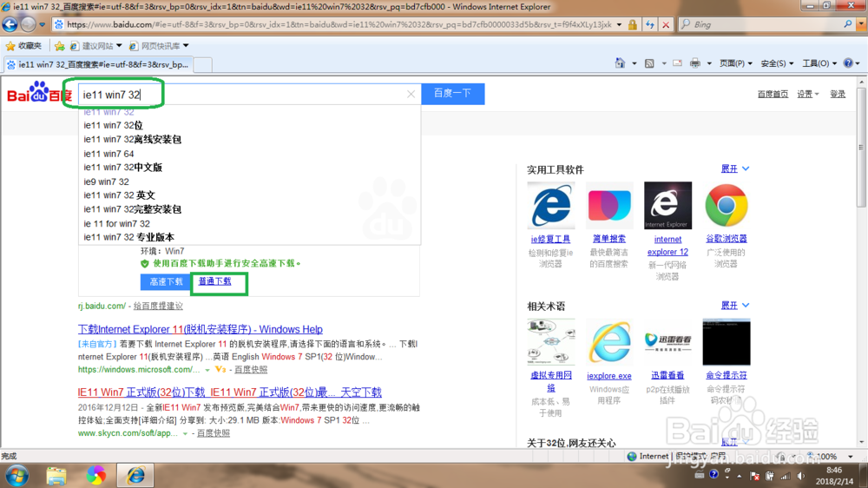Screen dimensions: 868x488
Task: Open the Favorites star button
Action: pos(10,46)
